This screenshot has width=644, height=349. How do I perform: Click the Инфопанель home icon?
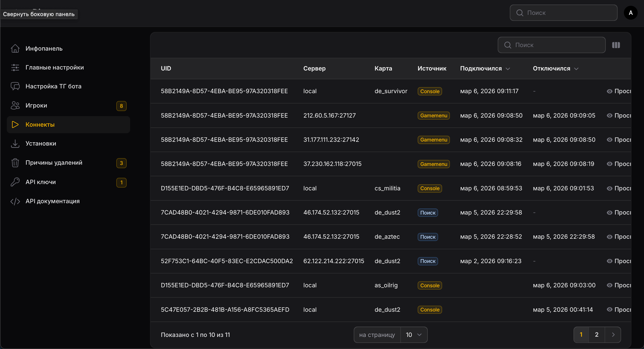(x=15, y=48)
